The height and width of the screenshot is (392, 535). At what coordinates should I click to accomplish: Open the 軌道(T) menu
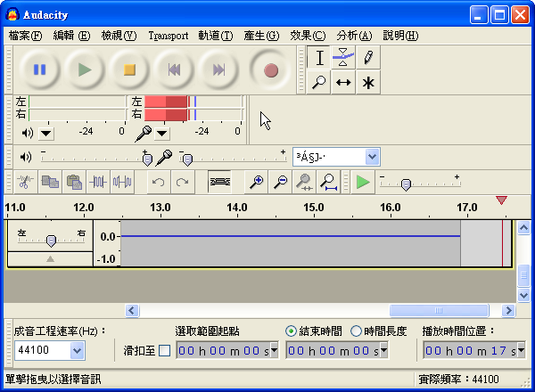click(216, 36)
